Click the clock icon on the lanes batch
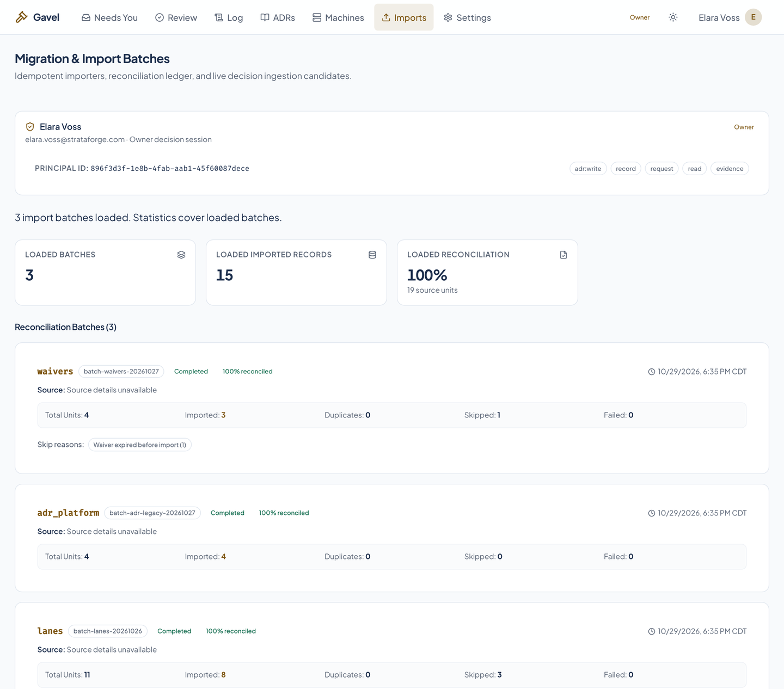The image size is (784, 689). (x=652, y=631)
